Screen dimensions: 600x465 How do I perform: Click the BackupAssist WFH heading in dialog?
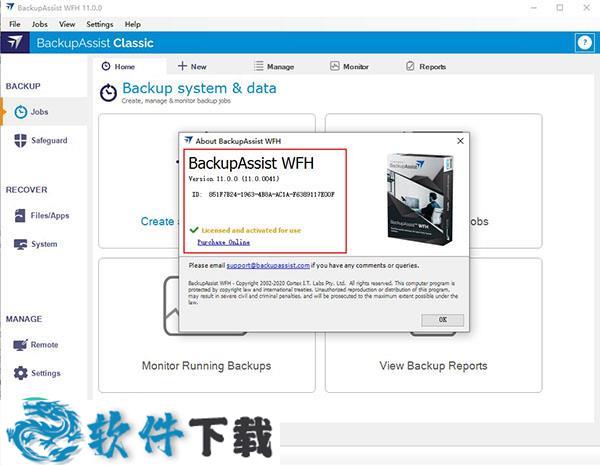(x=251, y=163)
